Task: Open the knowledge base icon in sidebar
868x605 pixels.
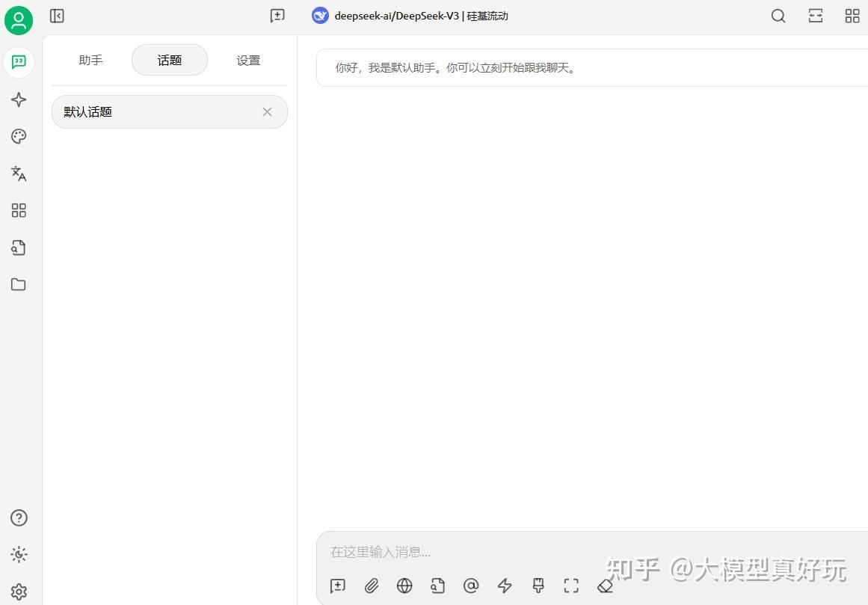Action: coord(19,248)
